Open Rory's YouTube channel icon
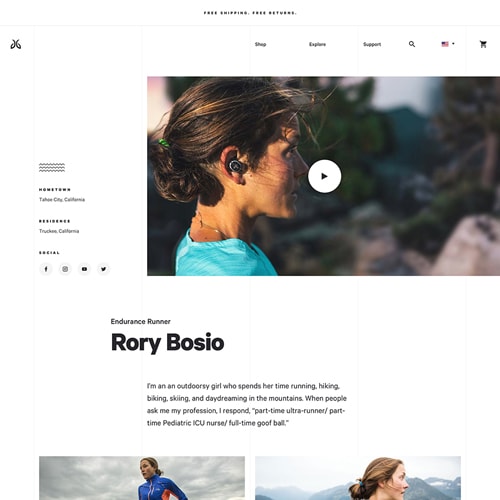Image resolution: width=500 pixels, height=500 pixels. (84, 269)
